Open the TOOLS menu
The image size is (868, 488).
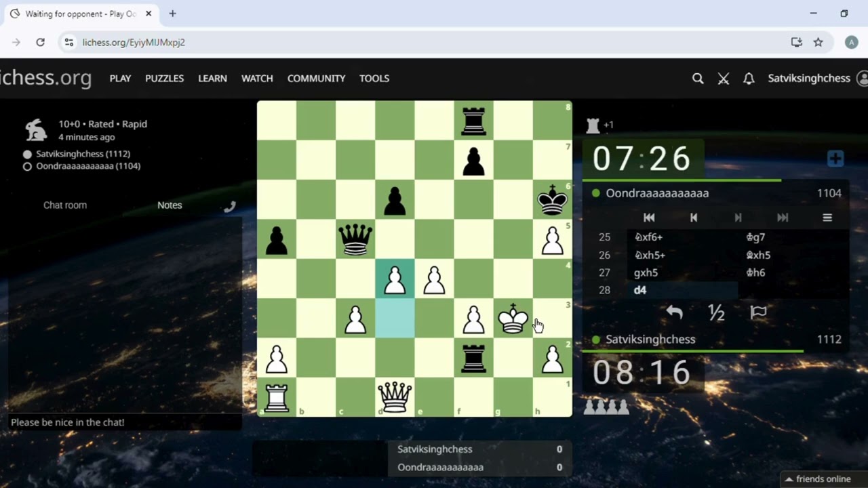click(x=374, y=79)
